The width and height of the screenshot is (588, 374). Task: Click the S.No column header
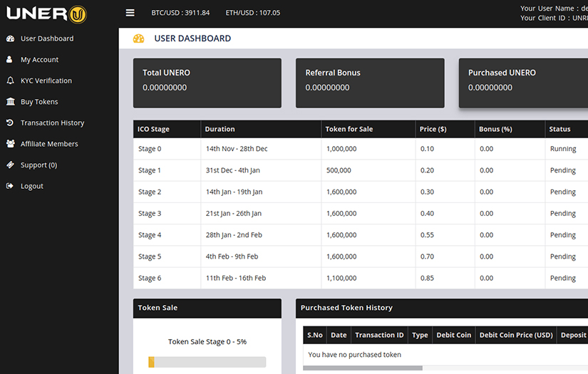[x=315, y=335]
